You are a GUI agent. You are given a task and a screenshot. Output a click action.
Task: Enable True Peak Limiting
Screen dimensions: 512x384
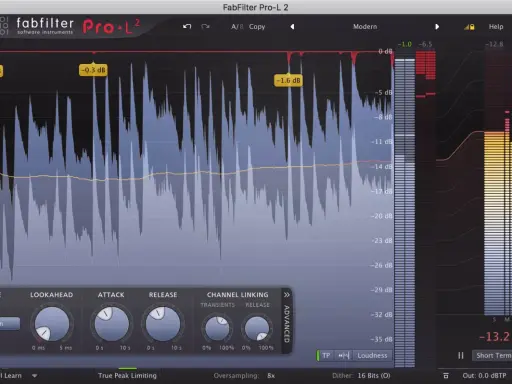point(127,375)
